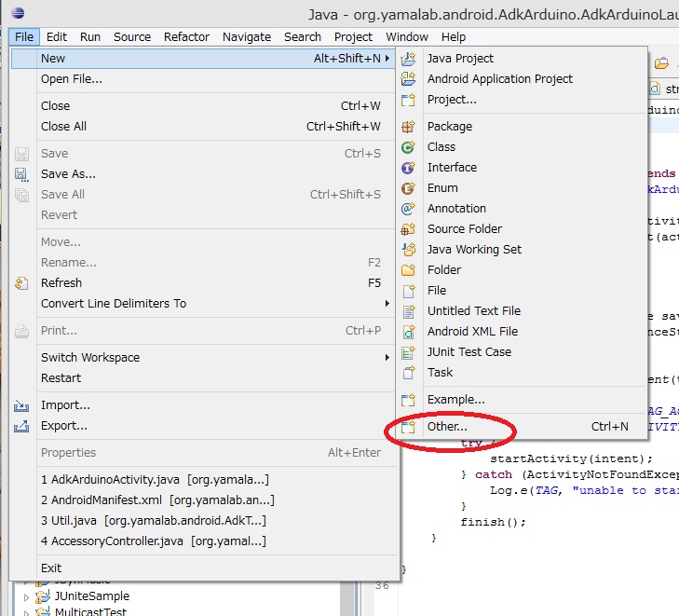Click the Java Project icon in New submenu

click(x=408, y=59)
